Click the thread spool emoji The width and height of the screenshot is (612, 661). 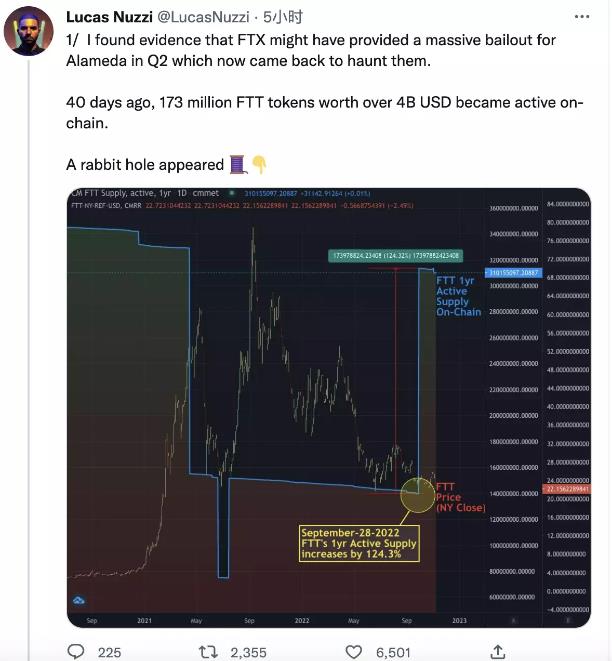237,164
